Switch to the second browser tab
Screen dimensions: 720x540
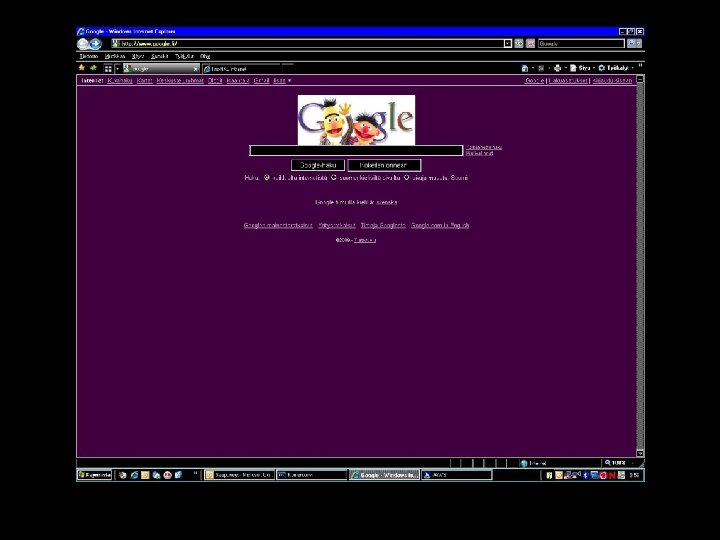pyautogui.click(x=241, y=69)
